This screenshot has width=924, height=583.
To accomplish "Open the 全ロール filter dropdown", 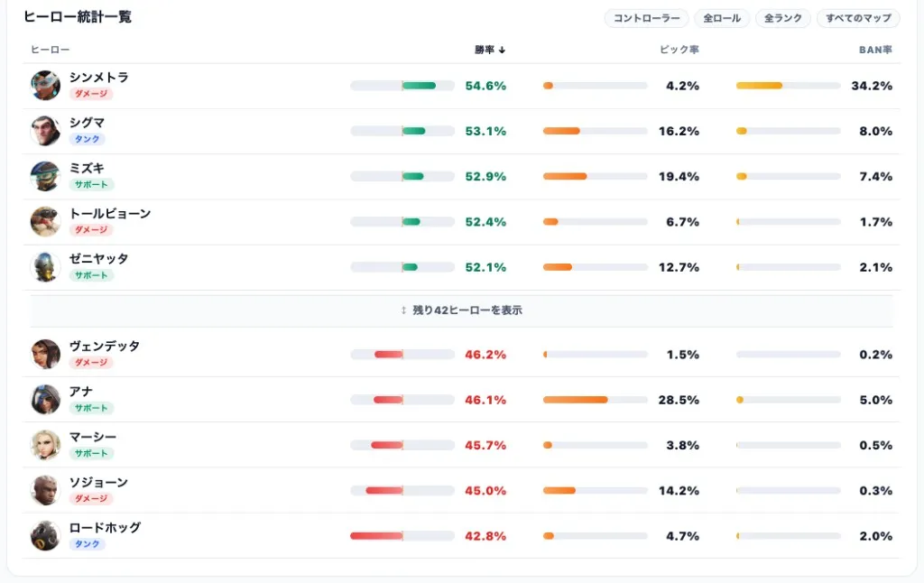I will pyautogui.click(x=722, y=18).
